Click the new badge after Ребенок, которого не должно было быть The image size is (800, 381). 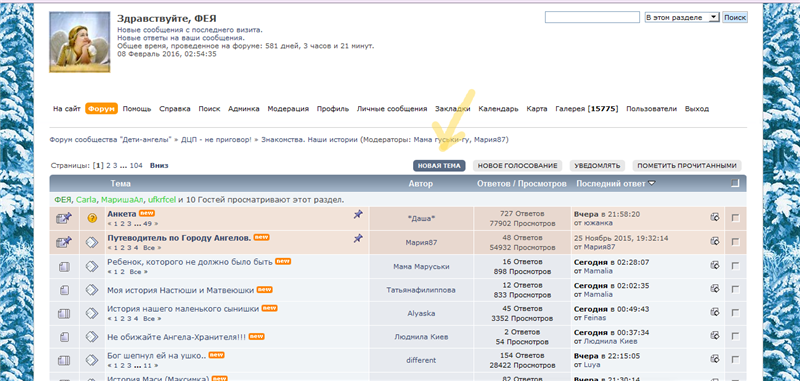[x=283, y=261]
